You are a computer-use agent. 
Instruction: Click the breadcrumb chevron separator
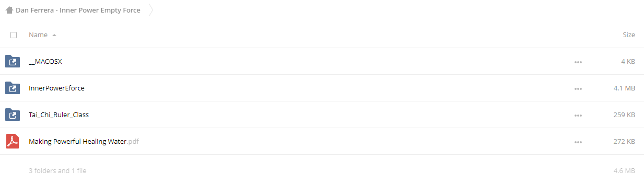151,10
